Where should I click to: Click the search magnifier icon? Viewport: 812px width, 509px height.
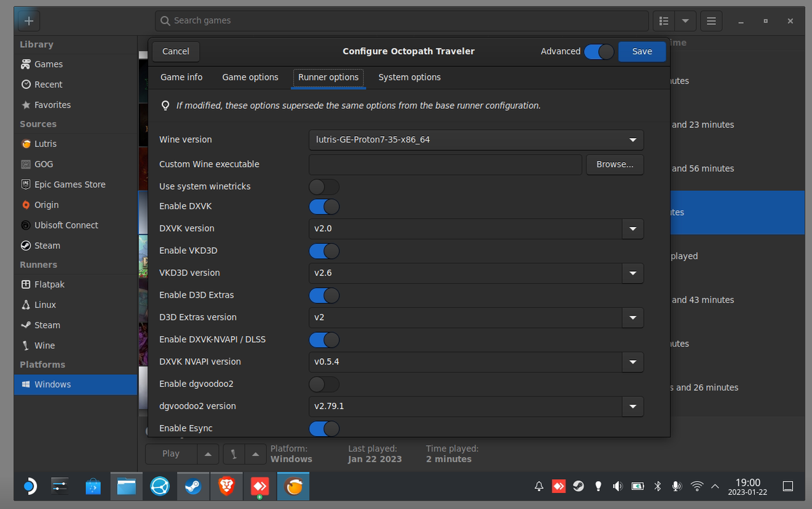click(165, 21)
